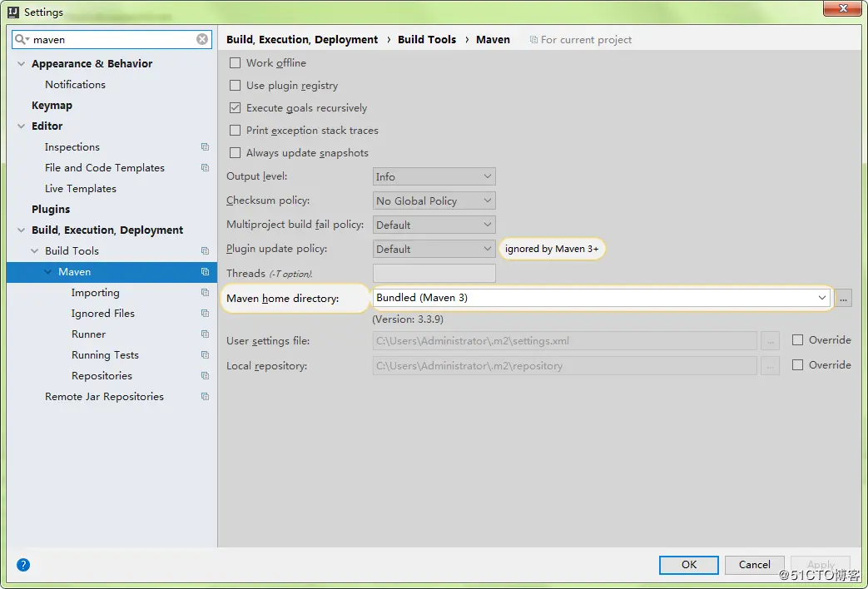Click OK to confirm settings
Viewport: 868px width, 589px height.
689,565
